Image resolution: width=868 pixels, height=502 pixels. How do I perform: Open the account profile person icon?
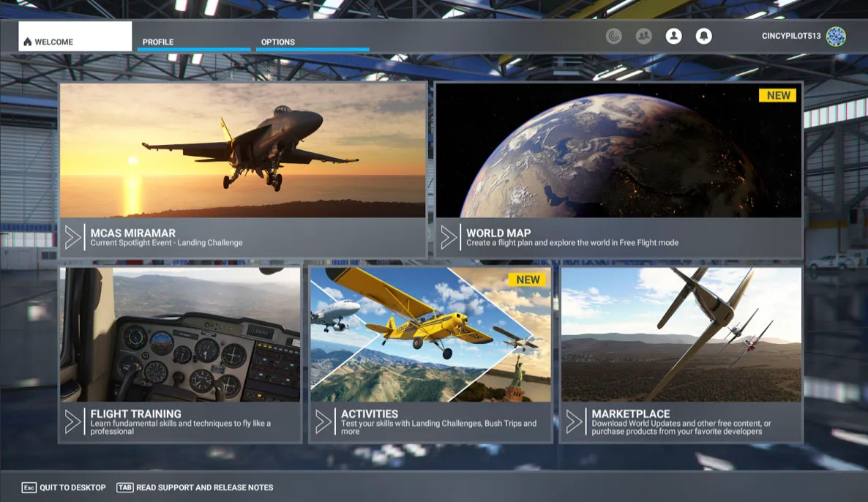click(x=673, y=35)
